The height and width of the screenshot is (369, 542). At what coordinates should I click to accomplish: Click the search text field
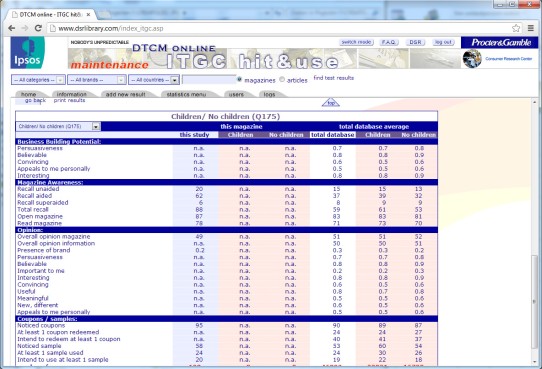pos(209,80)
